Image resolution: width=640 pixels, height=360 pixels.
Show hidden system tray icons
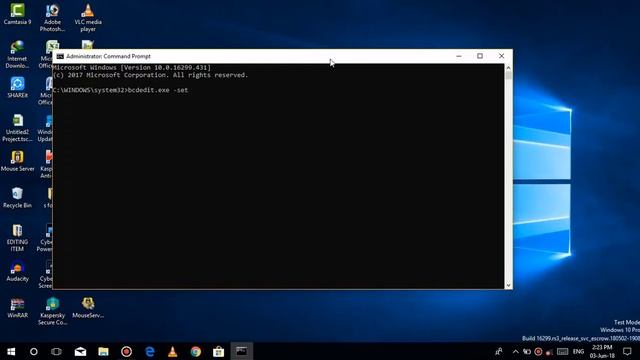point(516,351)
